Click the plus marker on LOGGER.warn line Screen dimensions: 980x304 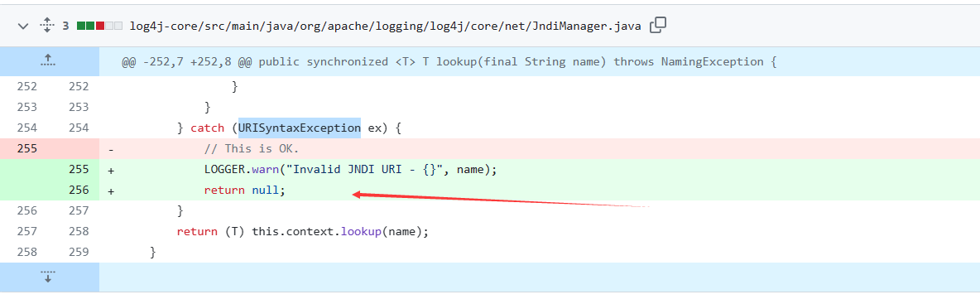point(111,170)
